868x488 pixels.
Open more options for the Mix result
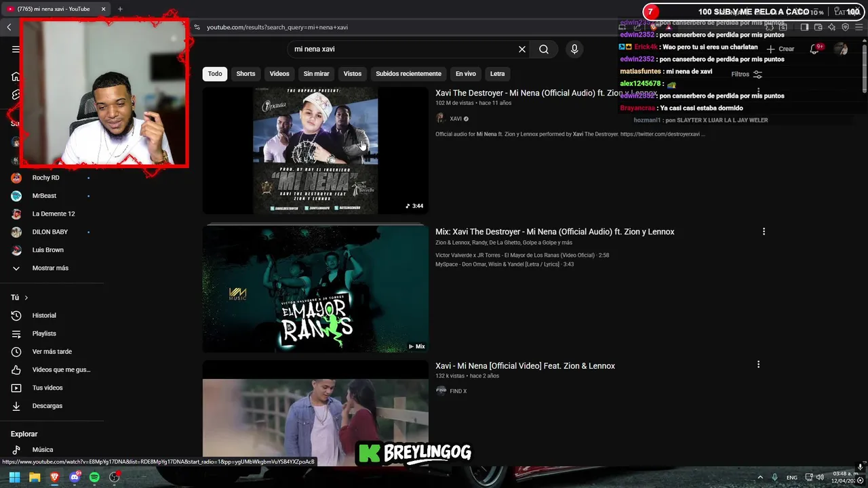pyautogui.click(x=764, y=232)
